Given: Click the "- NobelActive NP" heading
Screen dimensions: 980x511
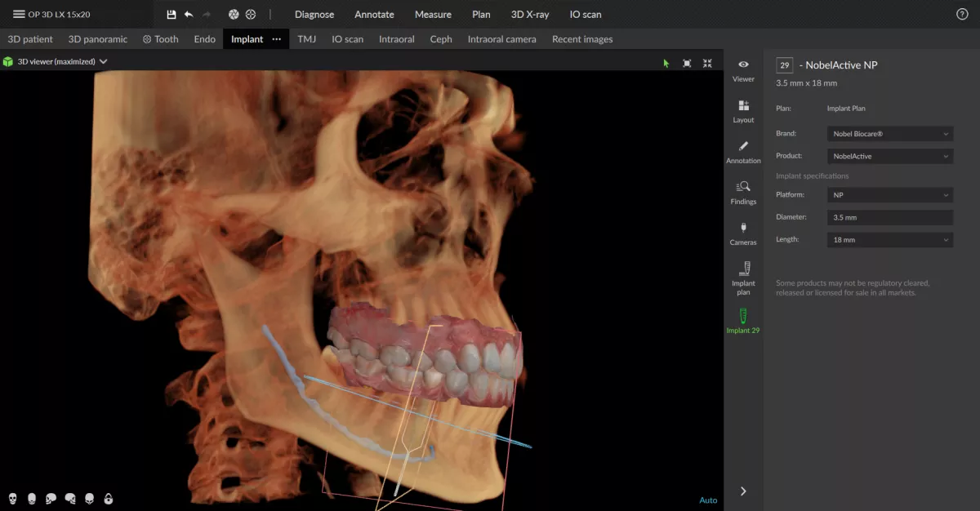Looking at the screenshot, I should [x=839, y=65].
